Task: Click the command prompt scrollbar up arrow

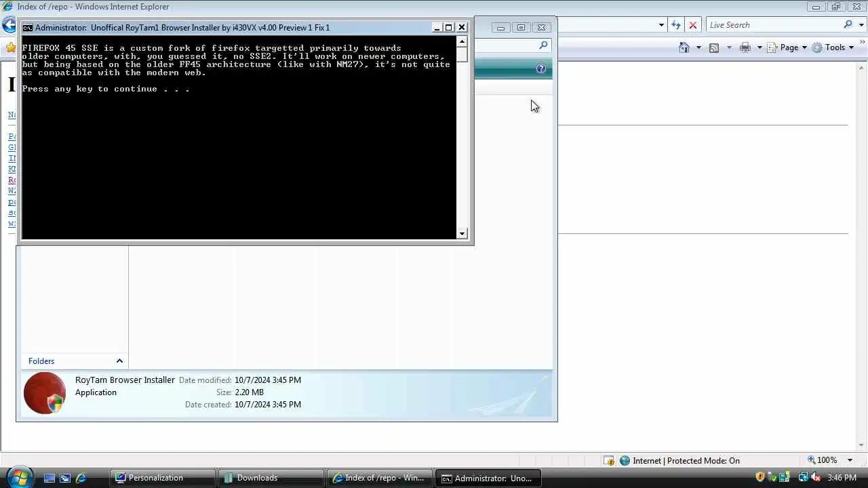Action: [462, 41]
